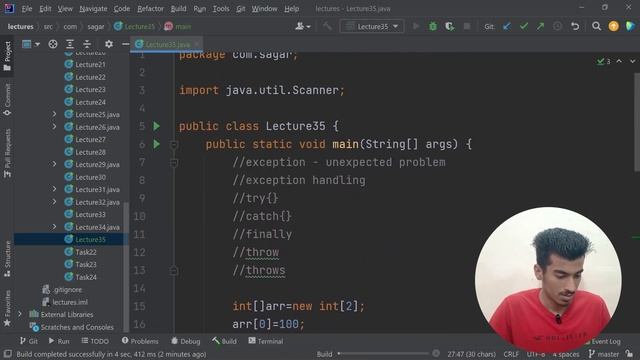Viewport: 640px width, 360px height.
Task: Click the build progress bar in status bar
Action: 383,353
